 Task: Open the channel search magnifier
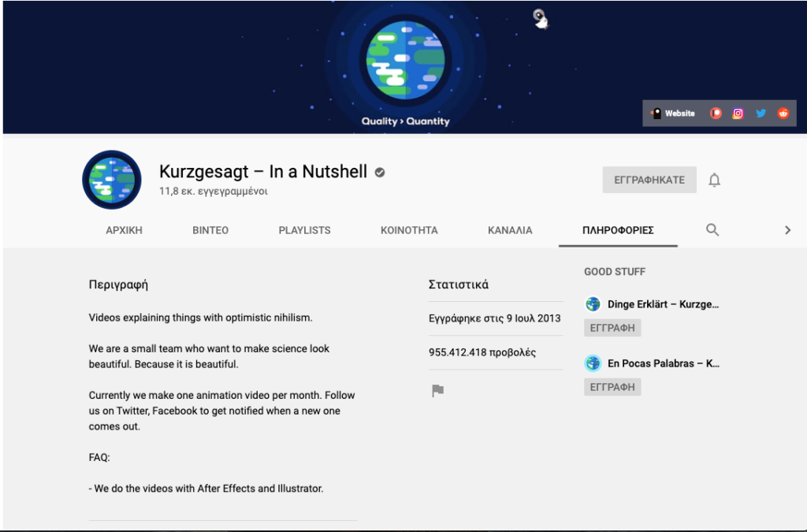tap(712, 229)
